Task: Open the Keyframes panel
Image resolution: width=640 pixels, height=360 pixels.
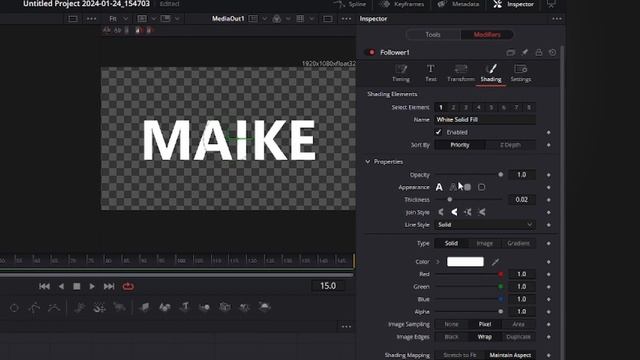Action: [402, 4]
